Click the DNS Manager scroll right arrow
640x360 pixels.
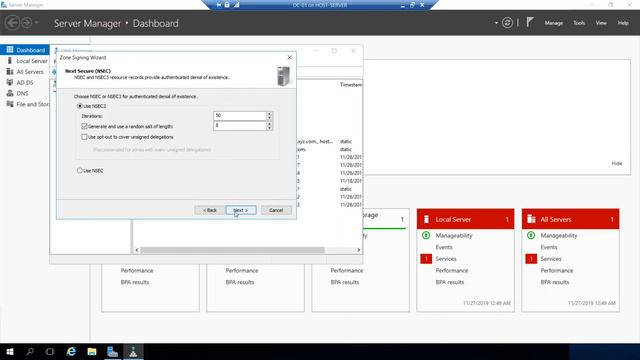pyautogui.click(x=359, y=250)
